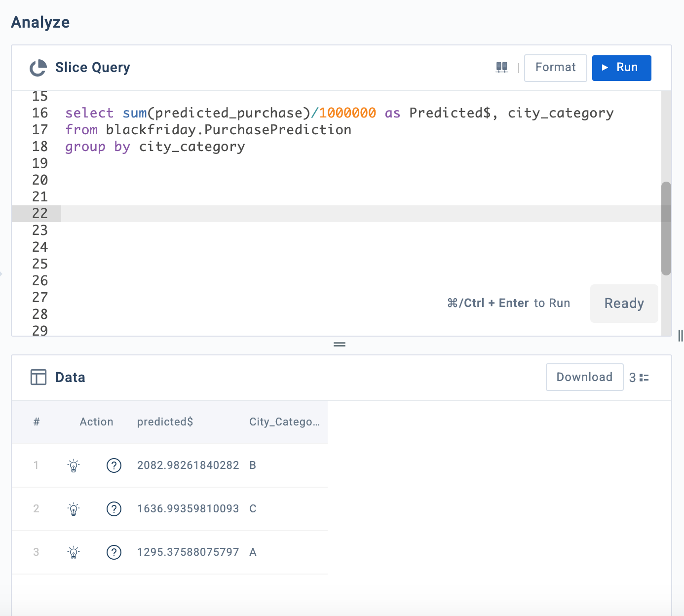Image resolution: width=684 pixels, height=616 pixels.
Task: Click the query editor vertical scrollbar thumb
Action: coord(666,228)
